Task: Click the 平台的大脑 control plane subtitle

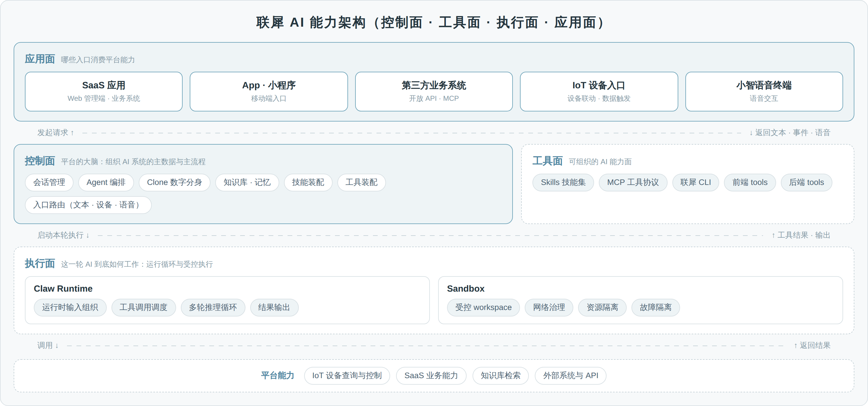Action: tap(133, 162)
